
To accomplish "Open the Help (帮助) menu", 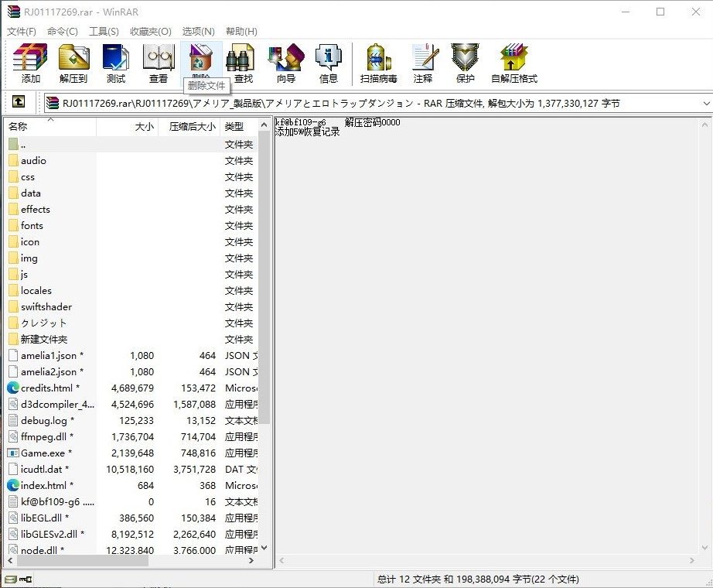I will pyautogui.click(x=241, y=32).
